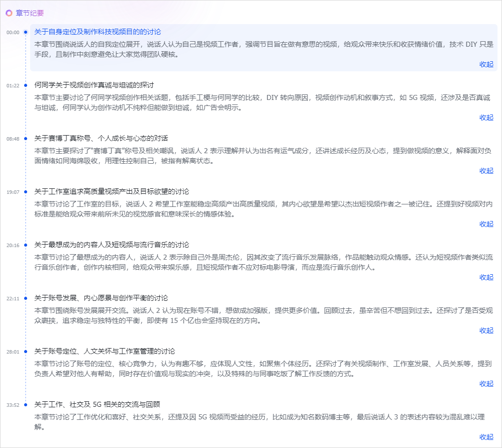
Task: Jump to the 19:07 timeline marker dot
Action: point(26,192)
